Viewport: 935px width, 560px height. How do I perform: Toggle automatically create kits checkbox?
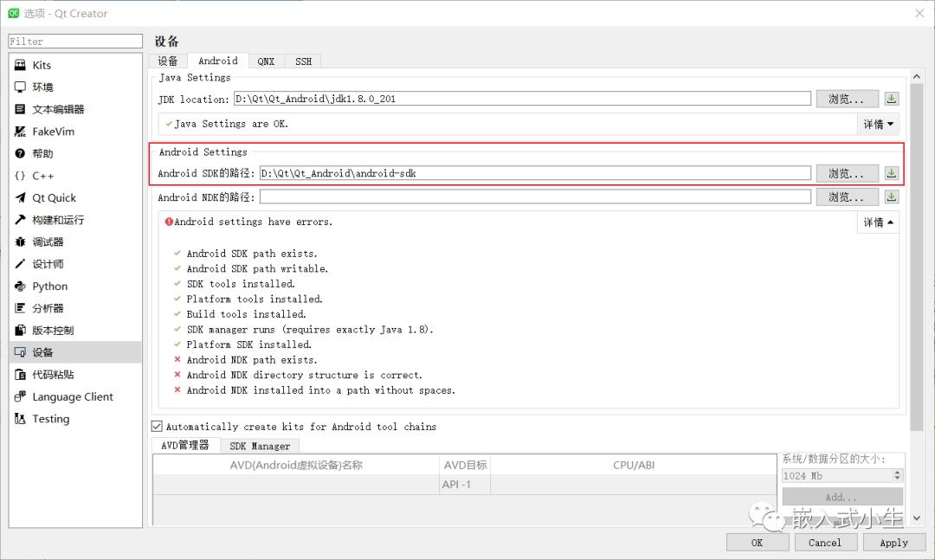click(x=157, y=427)
